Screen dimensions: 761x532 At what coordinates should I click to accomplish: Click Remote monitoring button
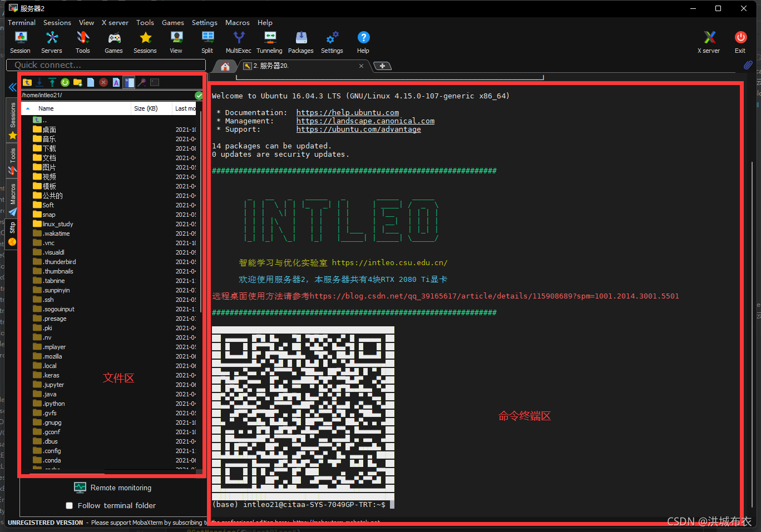113,488
